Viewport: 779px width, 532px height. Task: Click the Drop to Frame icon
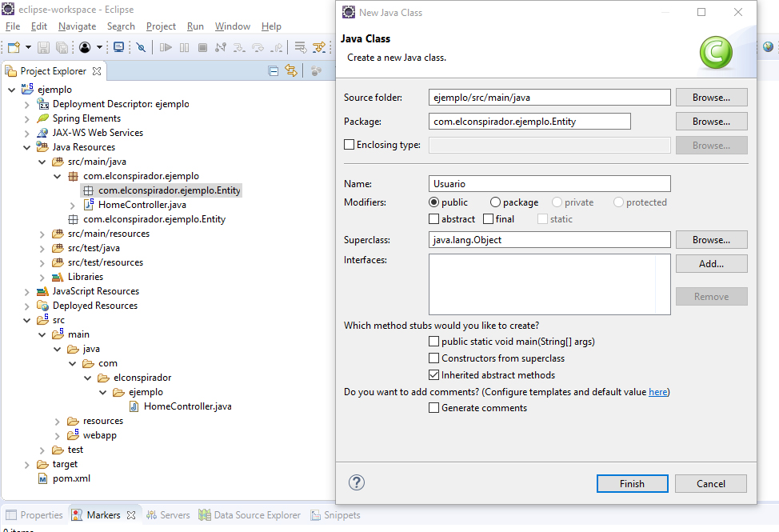click(x=300, y=47)
